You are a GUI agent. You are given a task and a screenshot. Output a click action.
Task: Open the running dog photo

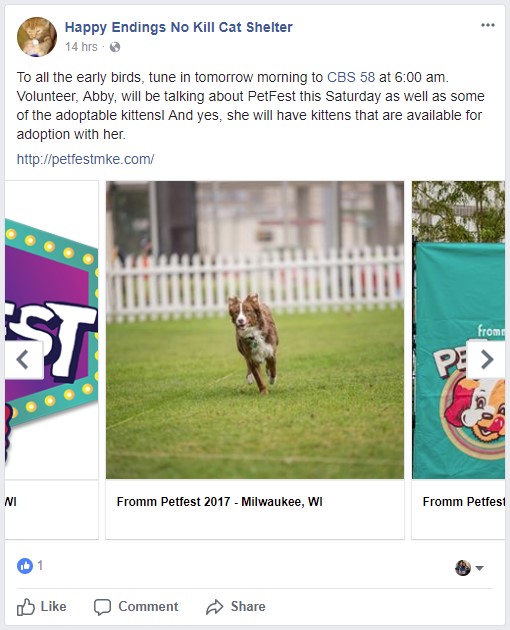pyautogui.click(x=255, y=330)
